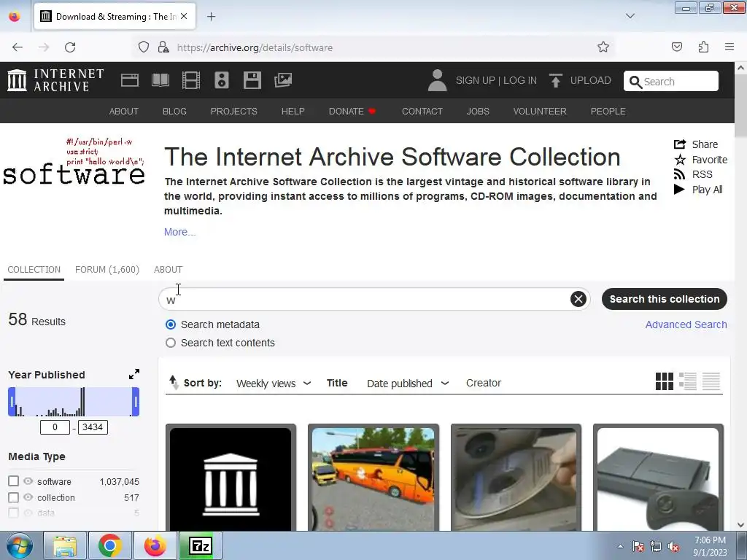
Task: Click Search this collection button
Action: (x=664, y=299)
